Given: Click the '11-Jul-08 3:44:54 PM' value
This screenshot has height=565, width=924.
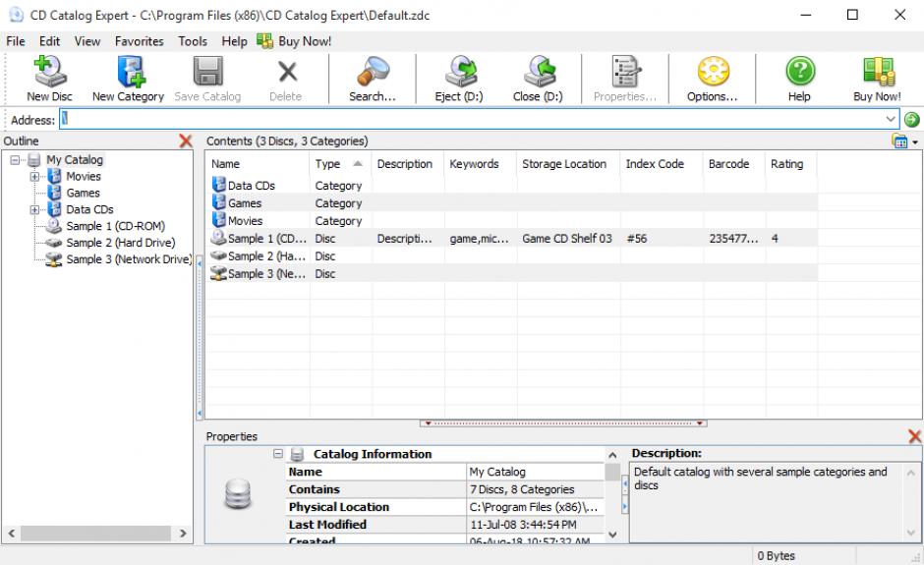Looking at the screenshot, I should (x=523, y=525).
